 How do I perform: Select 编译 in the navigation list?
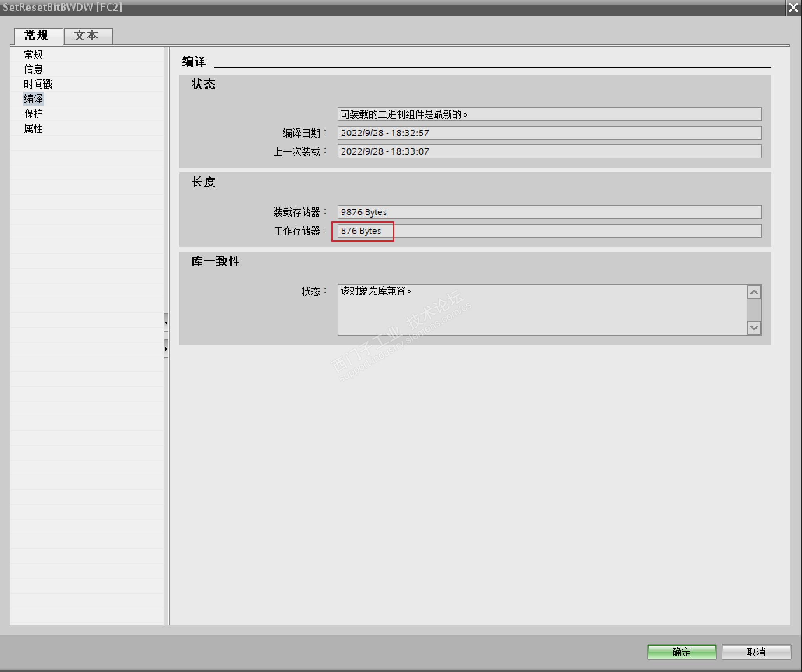[x=33, y=99]
